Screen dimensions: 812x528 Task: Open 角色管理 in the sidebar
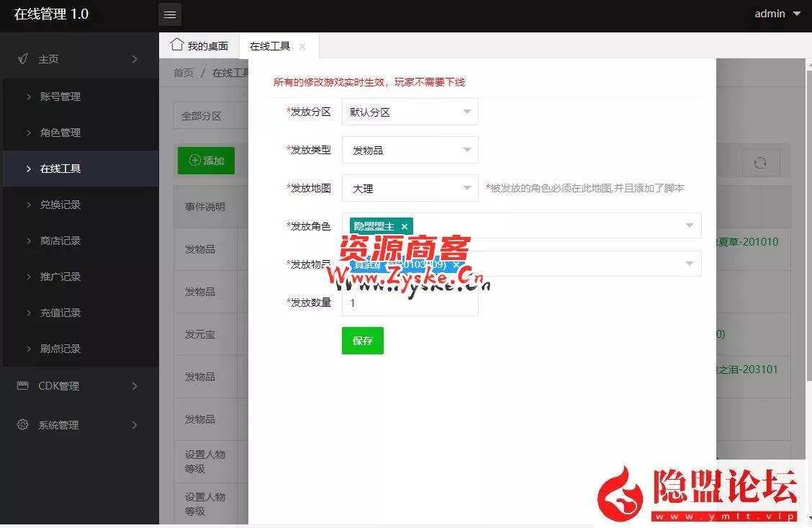60,133
